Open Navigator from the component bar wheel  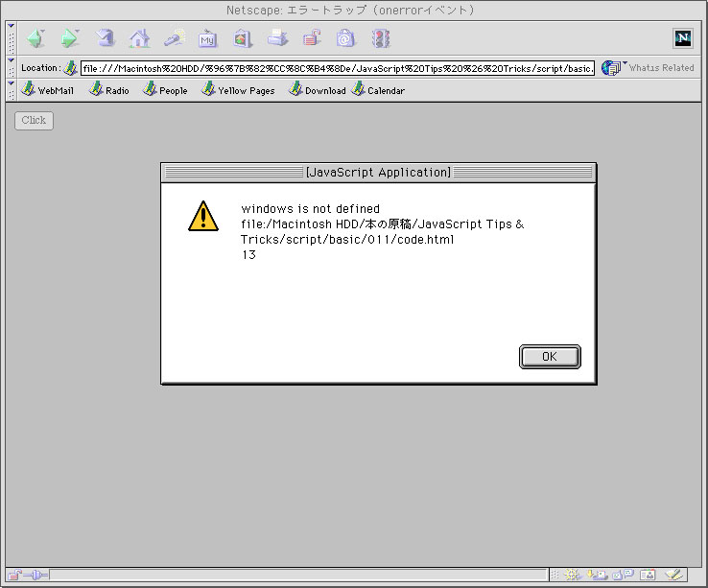click(572, 575)
